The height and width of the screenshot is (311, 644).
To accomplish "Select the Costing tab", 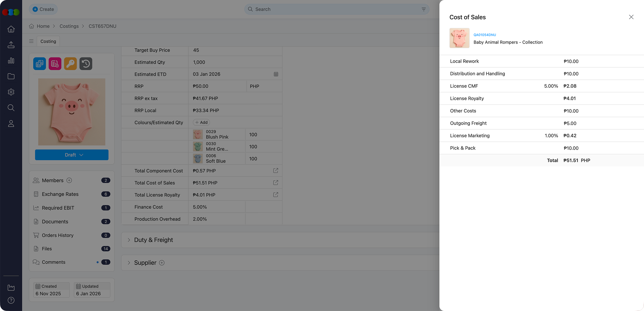I will point(48,41).
